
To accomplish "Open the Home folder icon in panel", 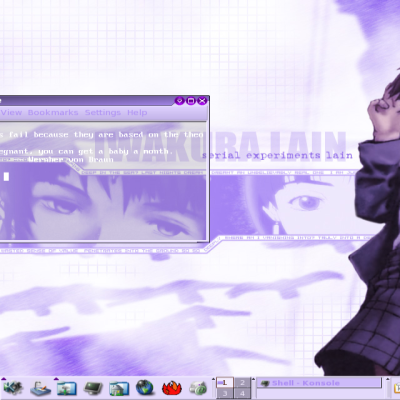I will 119,388.
